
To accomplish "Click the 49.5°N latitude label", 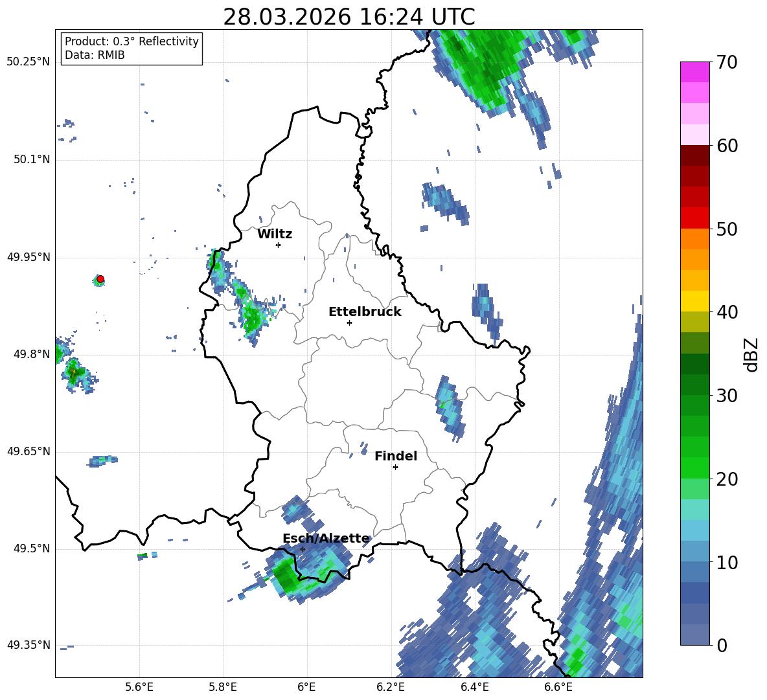I will click(32, 548).
